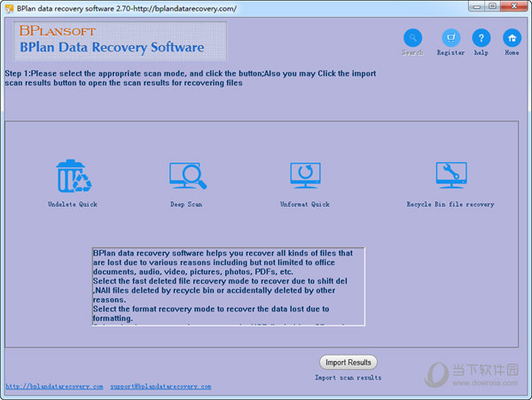The width and height of the screenshot is (532, 400).
Task: Click the app icon in title bar
Action: tap(9, 9)
